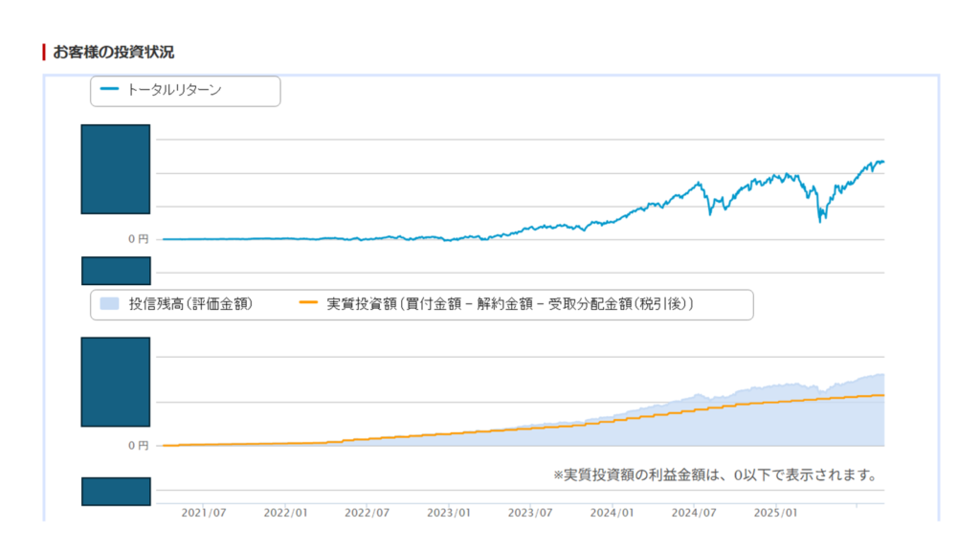This screenshot has width=980, height=551.
Task: Click the 0円 label on total return chart
Action: click(139, 239)
